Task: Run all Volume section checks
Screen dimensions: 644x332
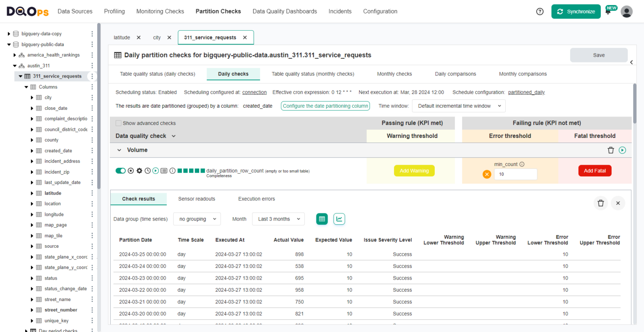Action: point(623,150)
